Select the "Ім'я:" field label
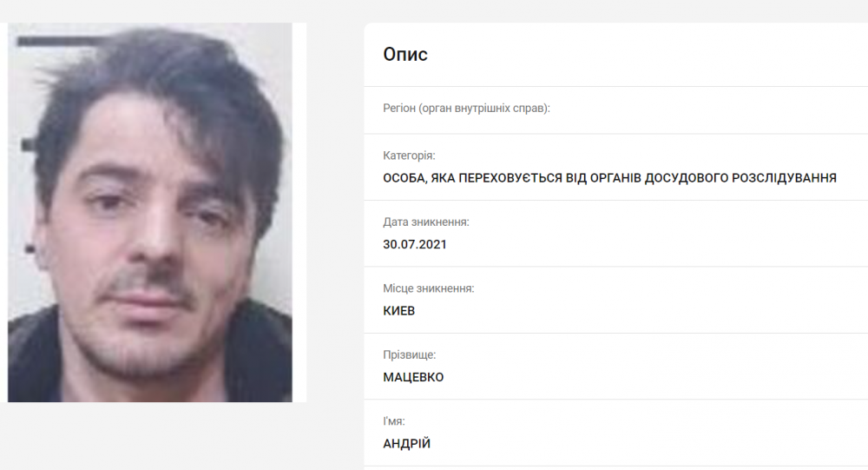 point(393,421)
